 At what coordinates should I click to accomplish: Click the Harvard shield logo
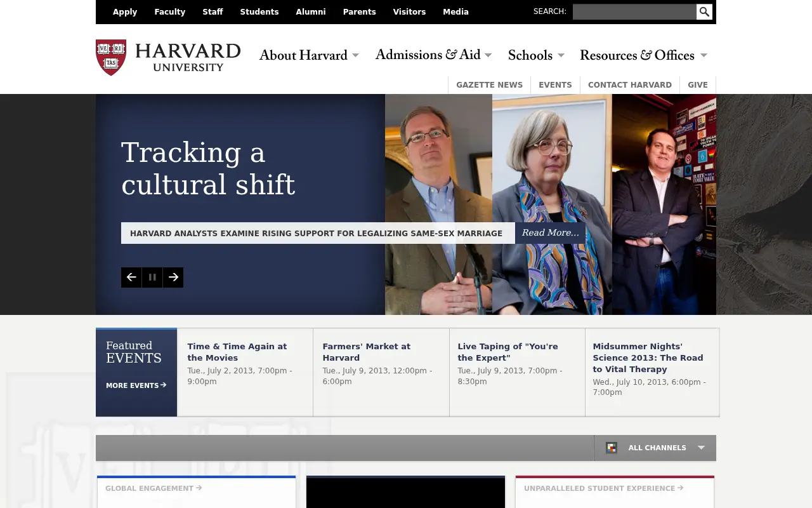[111, 57]
